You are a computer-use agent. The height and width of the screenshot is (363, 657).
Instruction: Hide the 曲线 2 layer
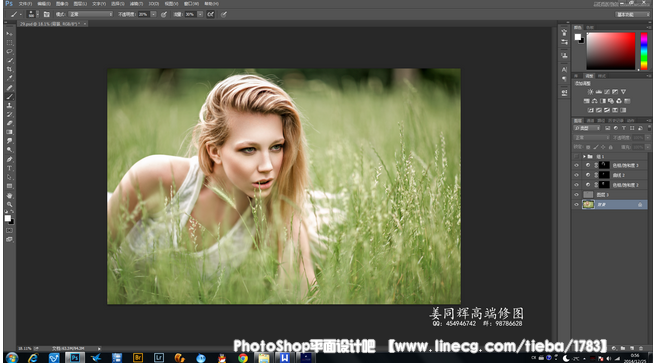(576, 175)
